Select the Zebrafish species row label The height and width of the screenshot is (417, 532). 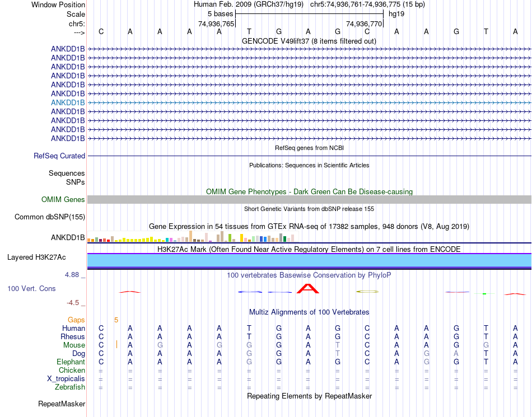pyautogui.click(x=70, y=387)
